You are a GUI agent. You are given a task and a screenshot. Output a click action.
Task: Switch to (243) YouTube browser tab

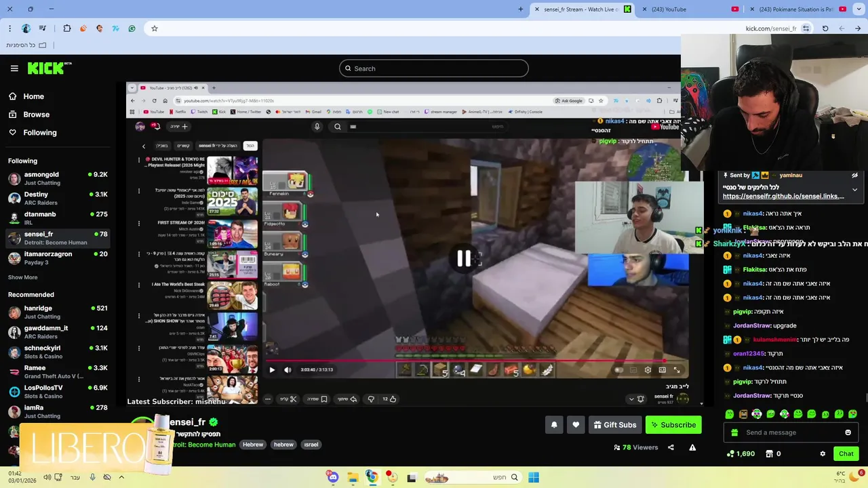(x=692, y=9)
